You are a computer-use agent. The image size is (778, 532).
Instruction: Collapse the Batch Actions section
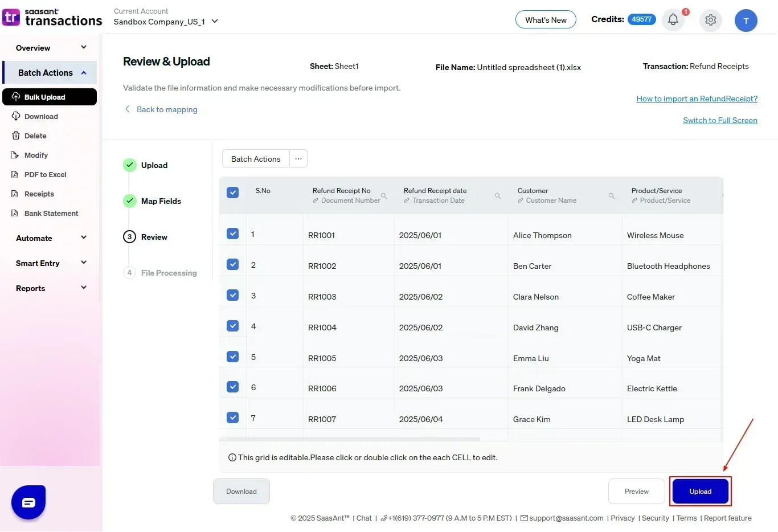(x=49, y=72)
